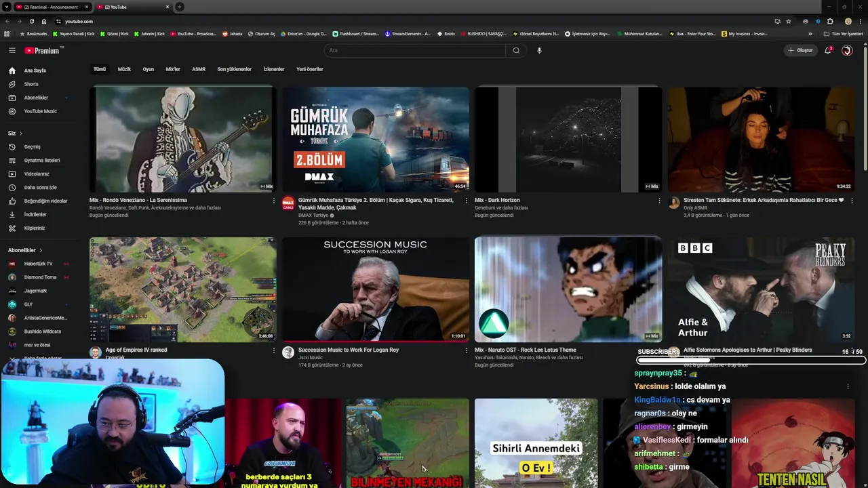Open the account avatar menu

[847, 50]
